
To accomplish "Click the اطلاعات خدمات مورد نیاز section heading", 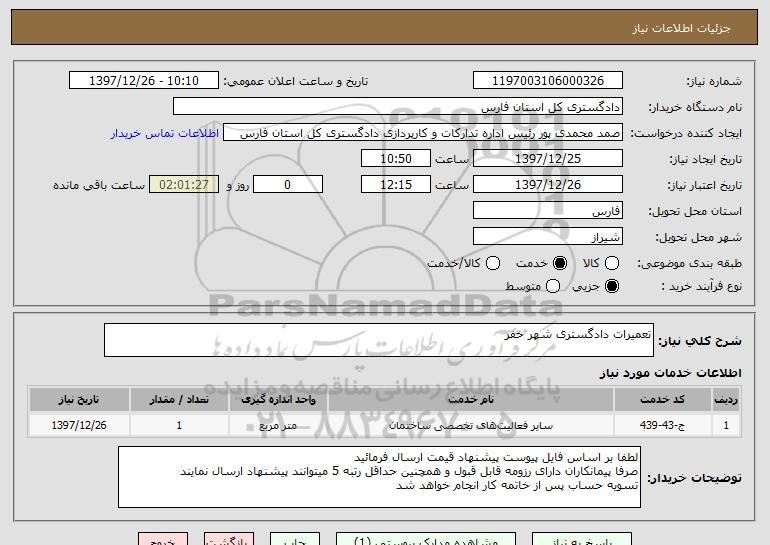I will point(670,373).
